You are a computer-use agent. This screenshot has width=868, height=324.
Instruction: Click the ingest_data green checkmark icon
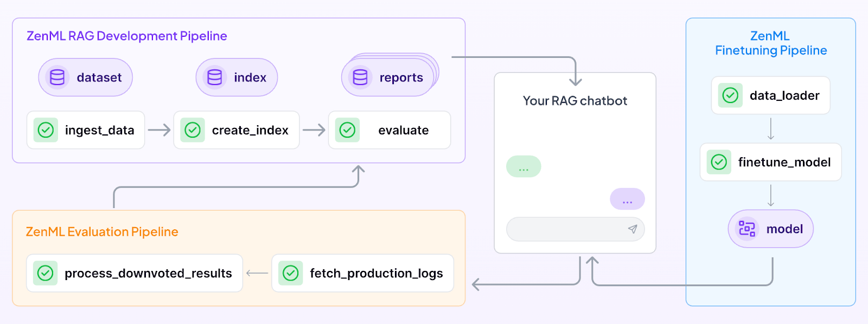click(x=46, y=130)
